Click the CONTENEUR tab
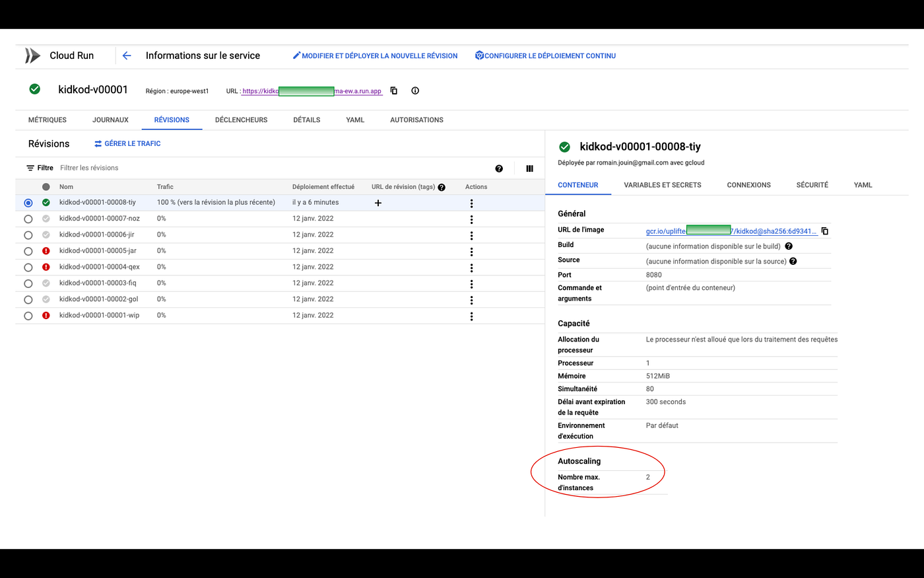 578,185
